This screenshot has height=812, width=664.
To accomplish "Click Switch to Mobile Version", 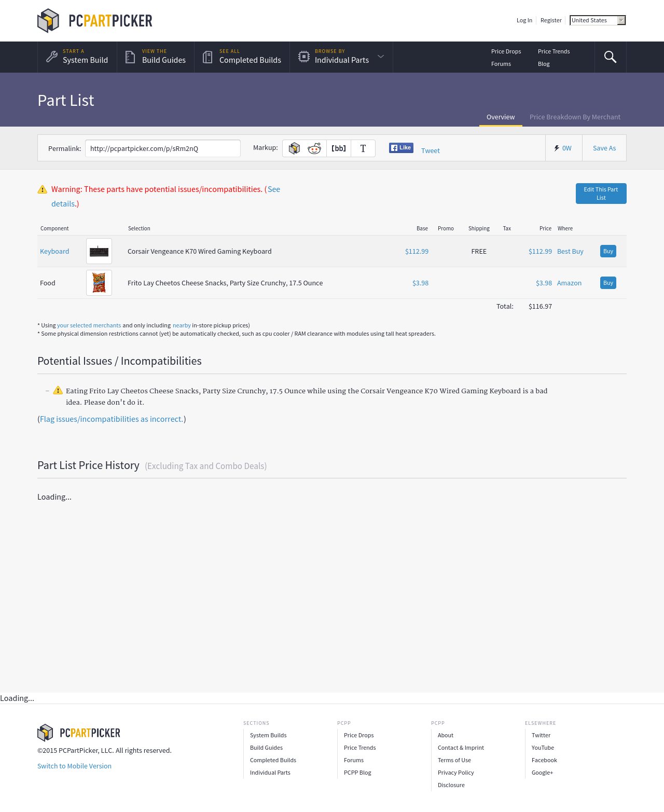I will [74, 766].
